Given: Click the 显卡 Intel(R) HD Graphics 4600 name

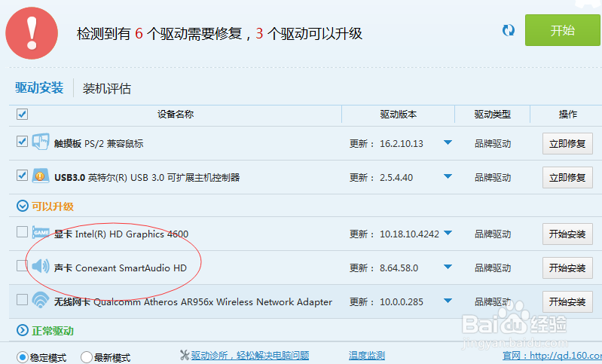Looking at the screenshot, I should [121, 234].
